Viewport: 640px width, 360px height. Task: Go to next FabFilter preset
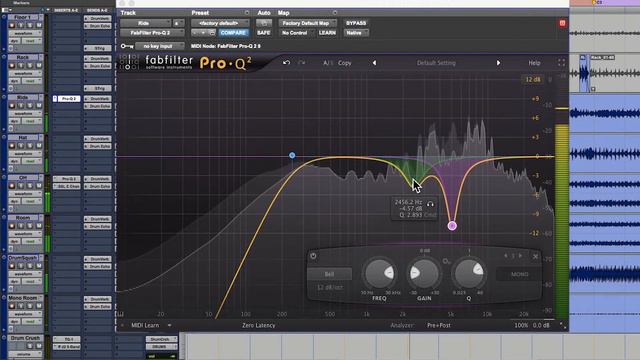pos(498,63)
